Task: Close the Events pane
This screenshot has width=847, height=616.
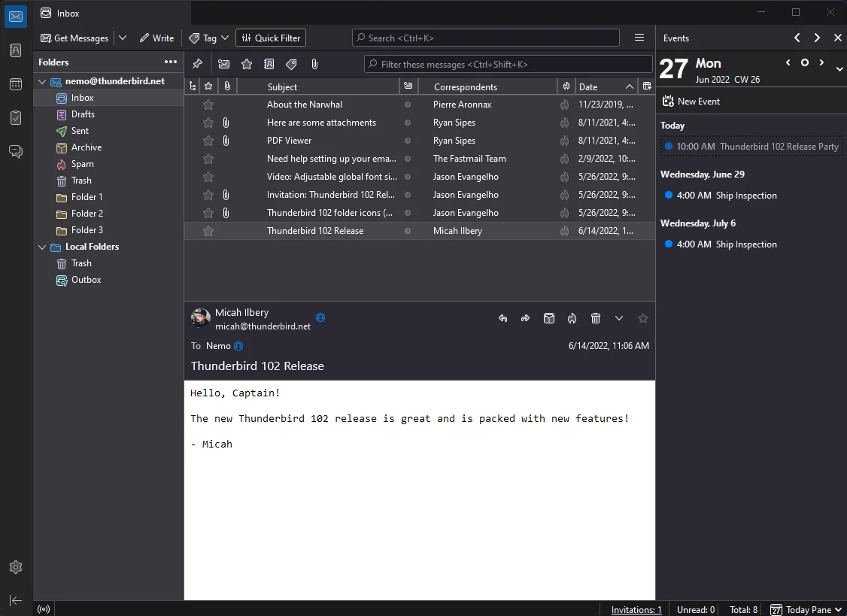Action: (838, 38)
